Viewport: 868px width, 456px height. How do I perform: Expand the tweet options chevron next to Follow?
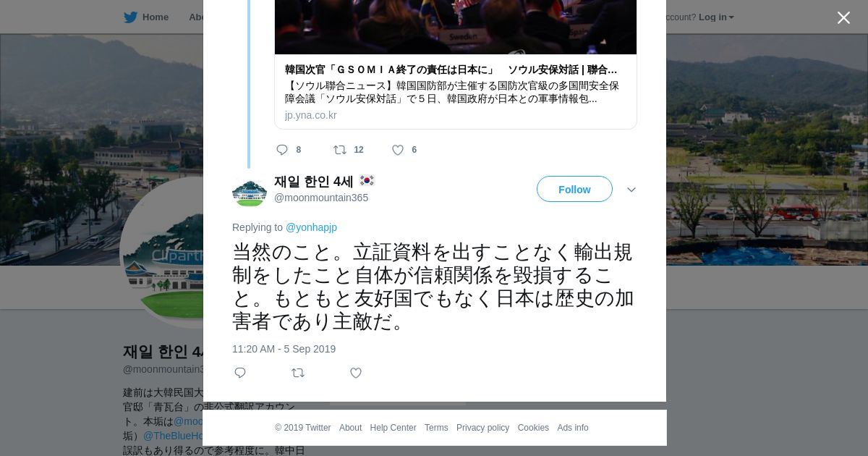pos(631,190)
